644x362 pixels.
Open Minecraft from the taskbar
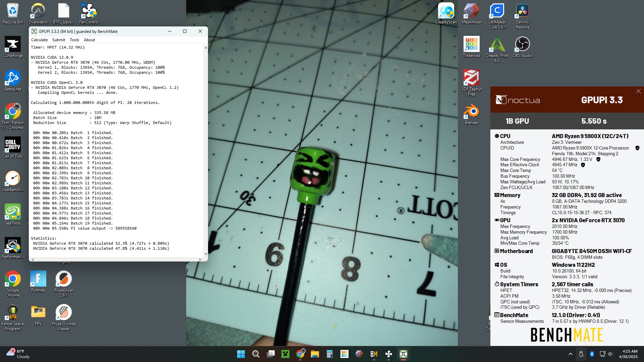(x=285, y=354)
